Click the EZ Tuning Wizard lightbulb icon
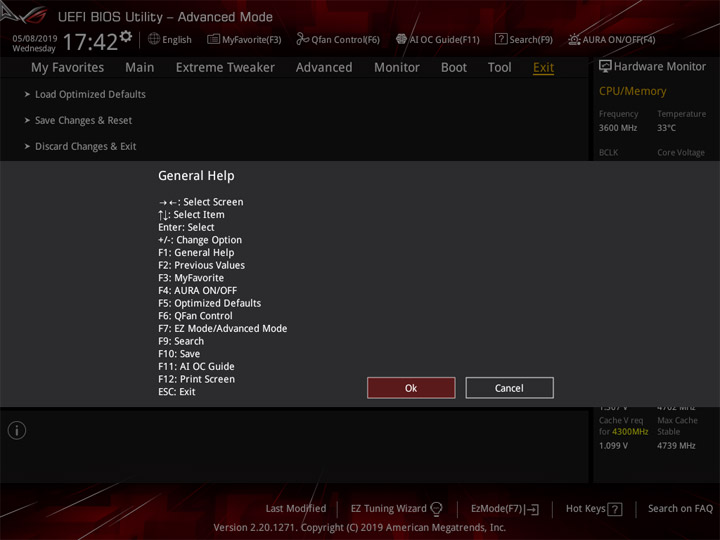This screenshot has width=720, height=540. coord(436,509)
